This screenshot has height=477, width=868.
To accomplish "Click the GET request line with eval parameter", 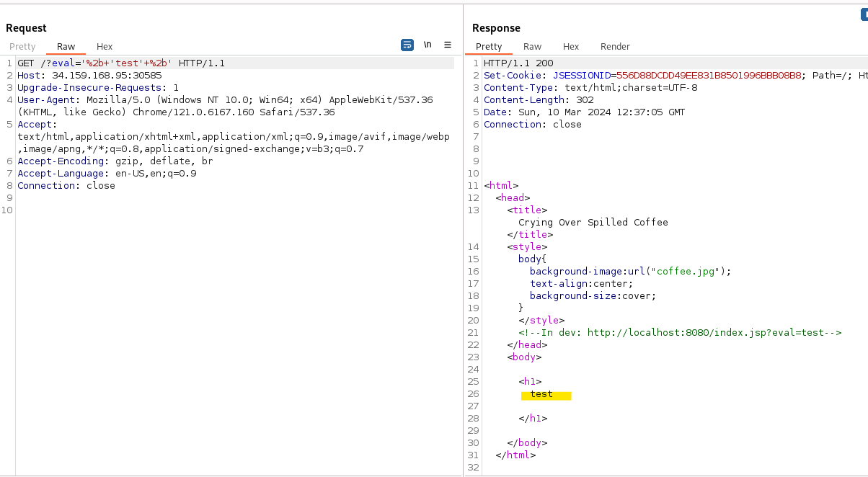I will pyautogui.click(x=121, y=63).
